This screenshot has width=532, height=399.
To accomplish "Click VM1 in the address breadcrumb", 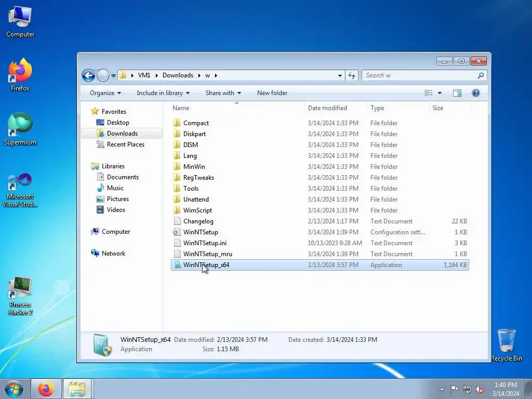I will tap(144, 75).
